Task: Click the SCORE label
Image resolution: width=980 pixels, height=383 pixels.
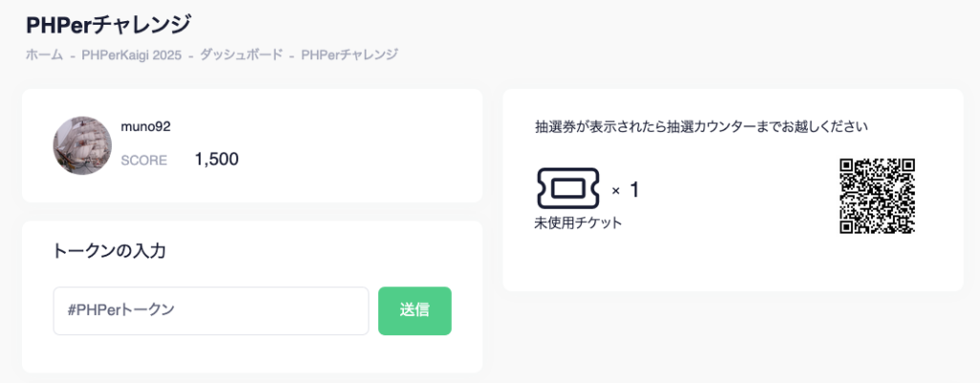Action: 144,160
